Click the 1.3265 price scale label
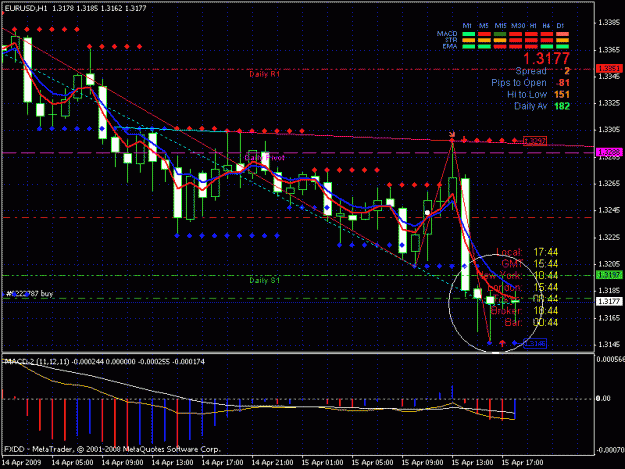 609,184
